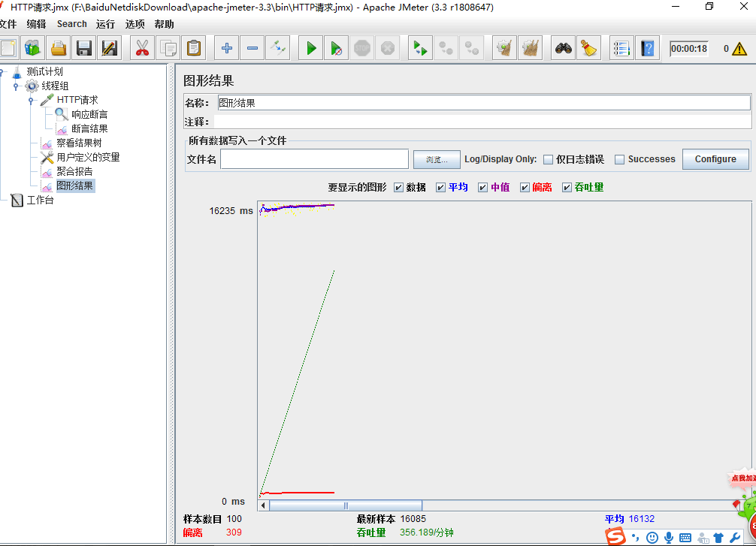Image resolution: width=756 pixels, height=546 pixels.
Task: Select 响应断言 in the tree
Action: tap(89, 114)
